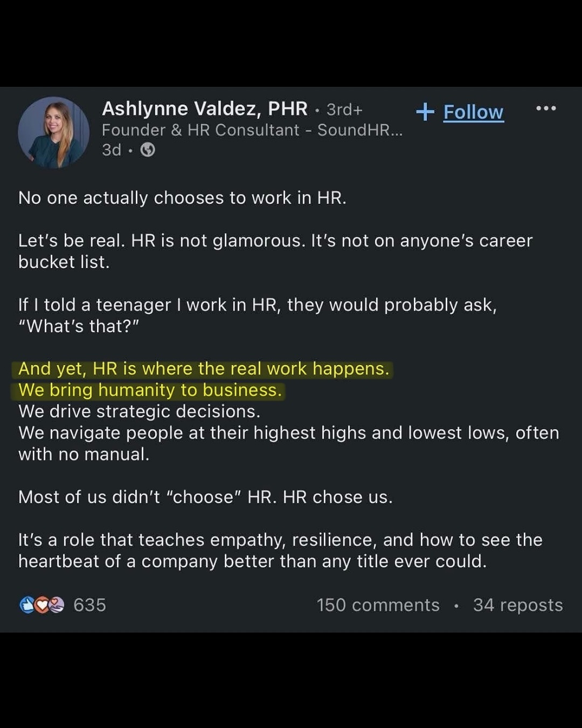Click the globe public visibility icon
582x728 pixels.
click(x=148, y=150)
